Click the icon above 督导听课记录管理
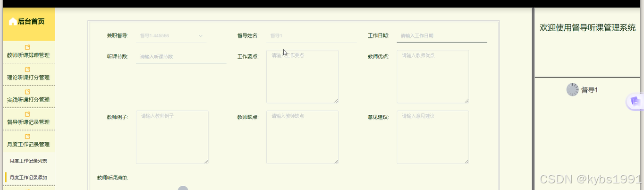 pyautogui.click(x=27, y=114)
